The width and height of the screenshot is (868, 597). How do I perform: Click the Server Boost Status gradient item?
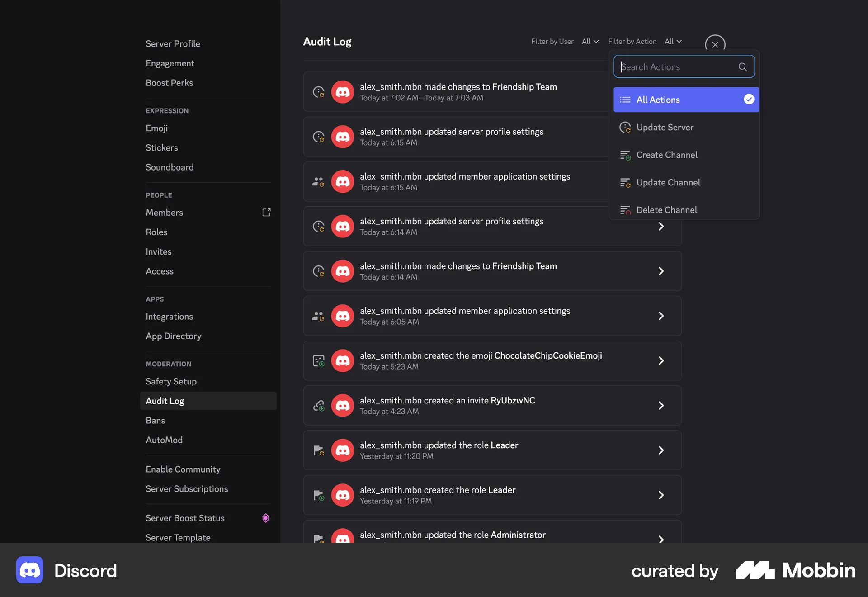pos(185,518)
